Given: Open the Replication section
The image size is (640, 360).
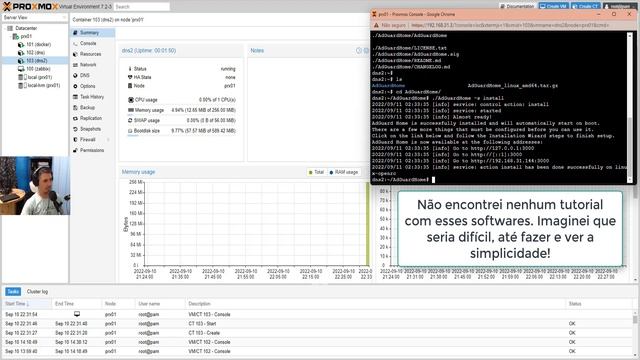Looking at the screenshot, I should (x=91, y=118).
